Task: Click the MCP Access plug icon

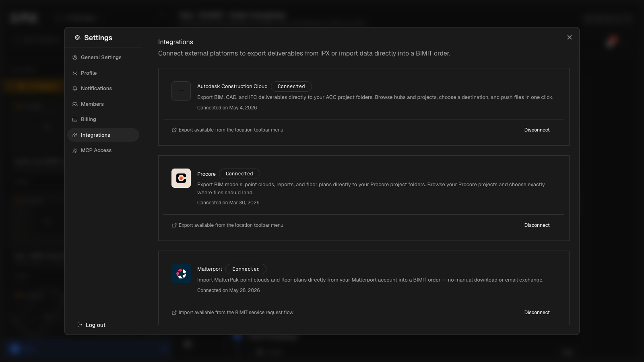Action: coord(75,150)
